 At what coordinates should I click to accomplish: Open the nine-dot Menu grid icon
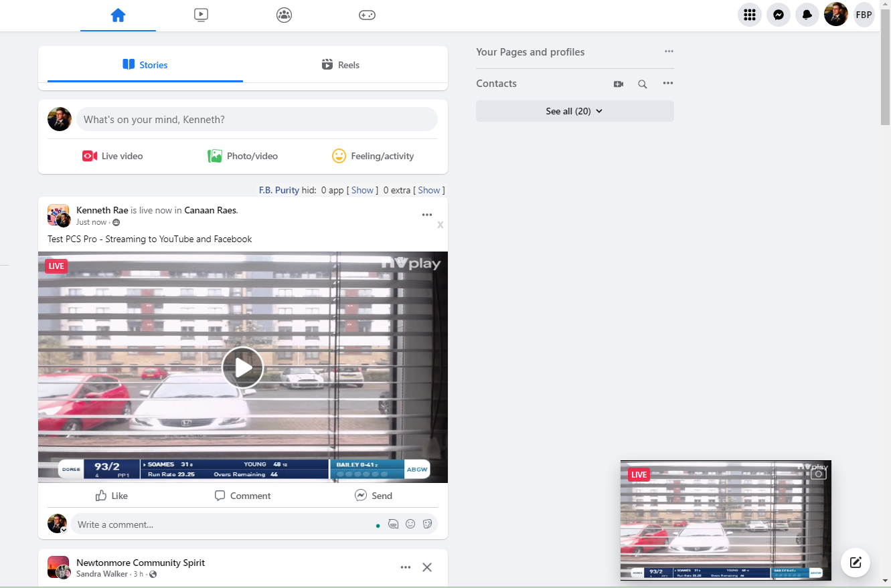pyautogui.click(x=750, y=15)
